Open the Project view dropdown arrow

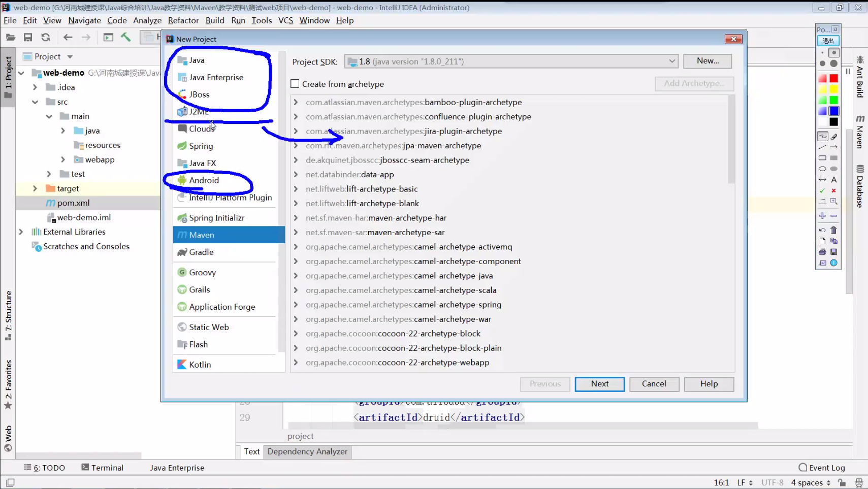tap(70, 56)
